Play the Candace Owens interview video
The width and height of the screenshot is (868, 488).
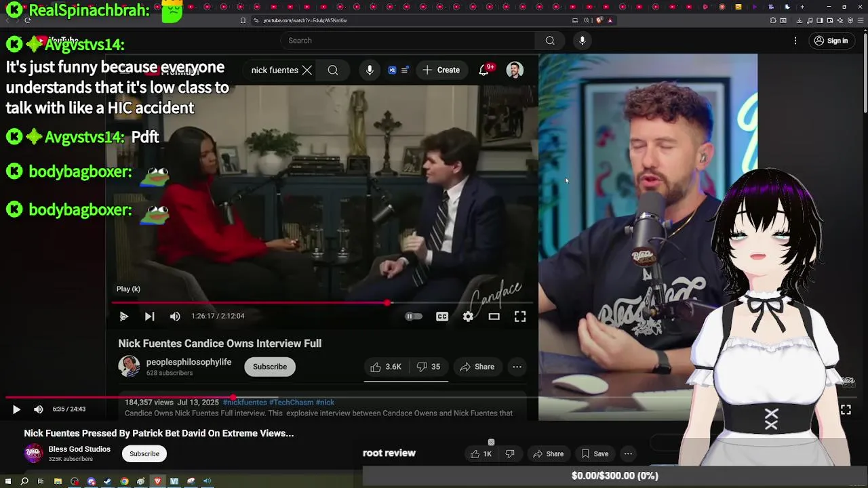point(124,317)
